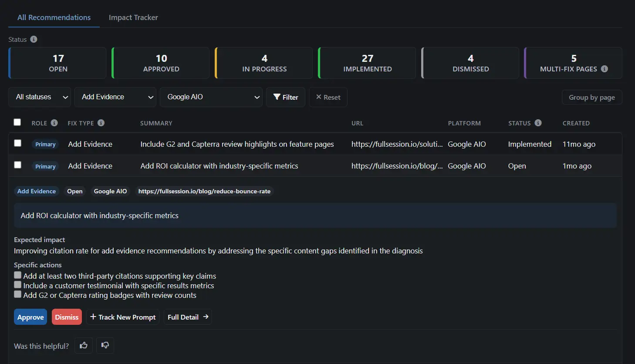Open Full Detail for the recommendation
Image resolution: width=635 pixels, height=364 pixels.
tap(188, 317)
